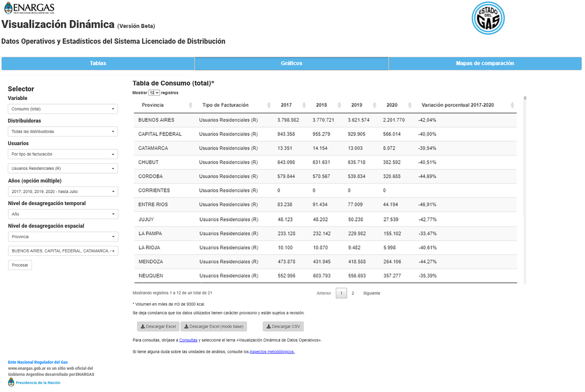This screenshot has height=392, width=585.
Task: Open the Aspectos metodológicos link
Action: pos(271,351)
